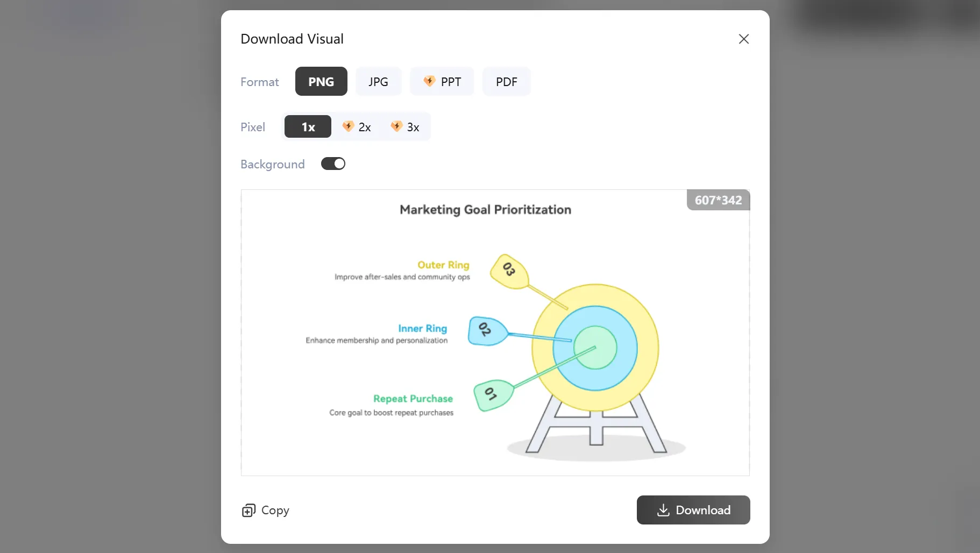Pick PDF export format
Screen dimensions: 980x553
506,82
